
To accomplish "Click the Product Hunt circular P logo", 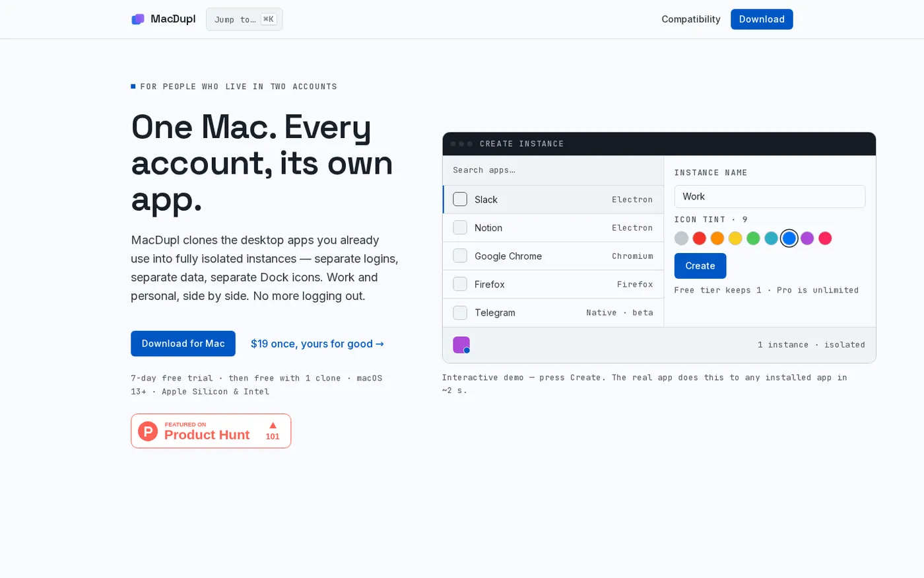I will (148, 431).
